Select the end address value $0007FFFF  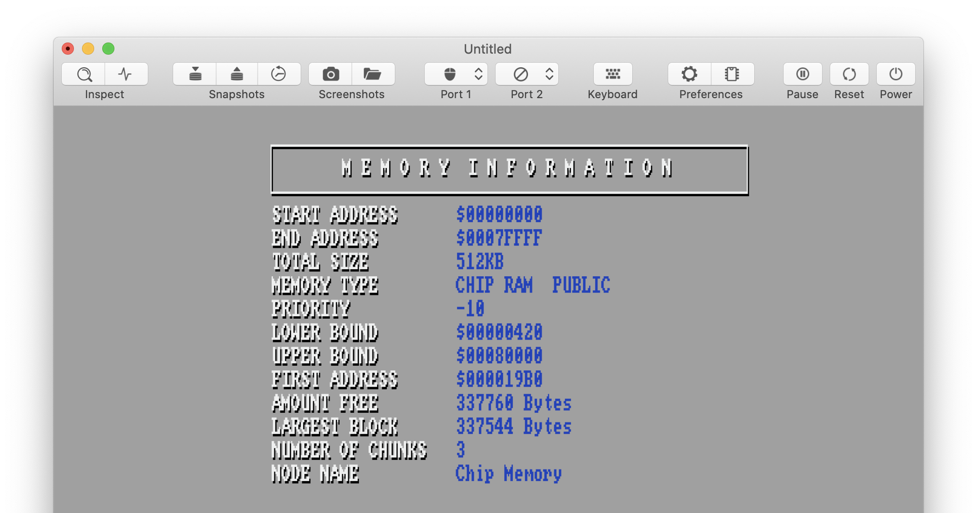pyautogui.click(x=499, y=238)
